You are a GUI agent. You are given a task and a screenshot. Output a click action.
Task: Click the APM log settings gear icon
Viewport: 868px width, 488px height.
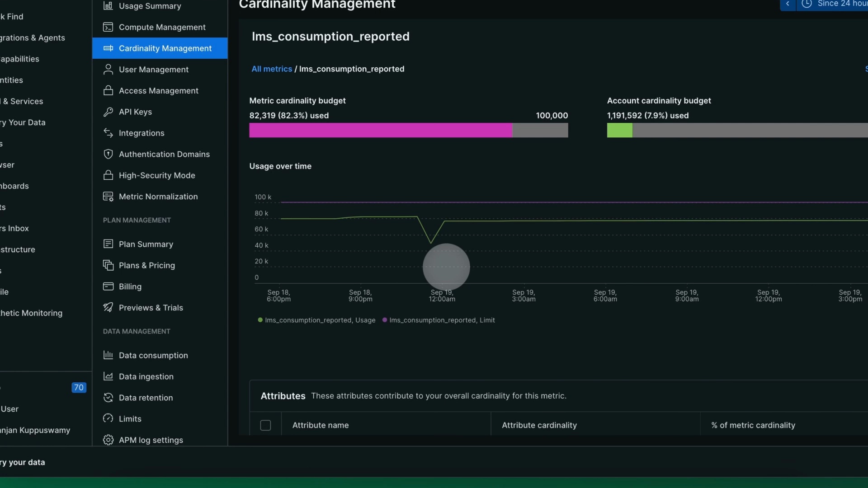108,440
